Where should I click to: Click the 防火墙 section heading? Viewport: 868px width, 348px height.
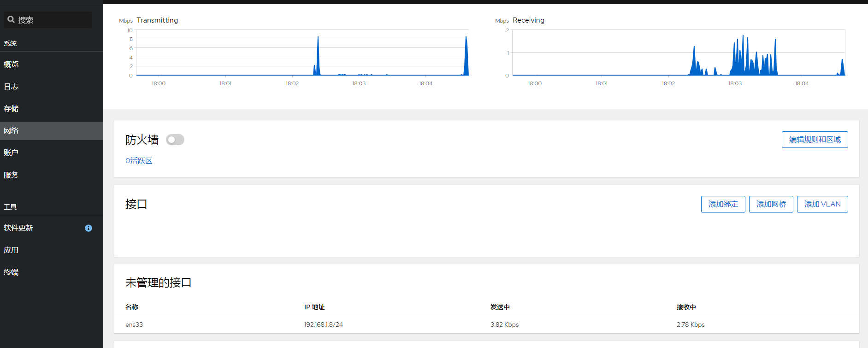142,140
